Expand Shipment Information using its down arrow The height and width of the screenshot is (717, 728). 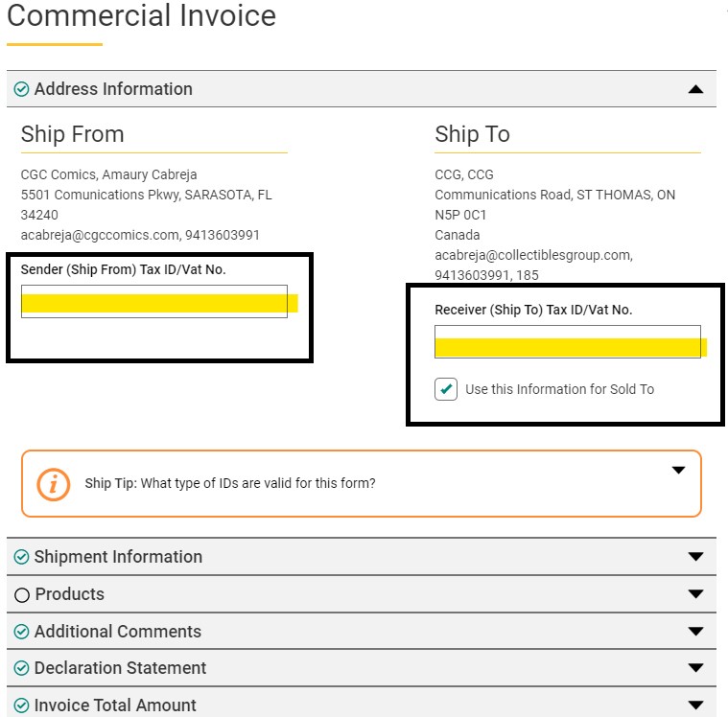coord(695,557)
